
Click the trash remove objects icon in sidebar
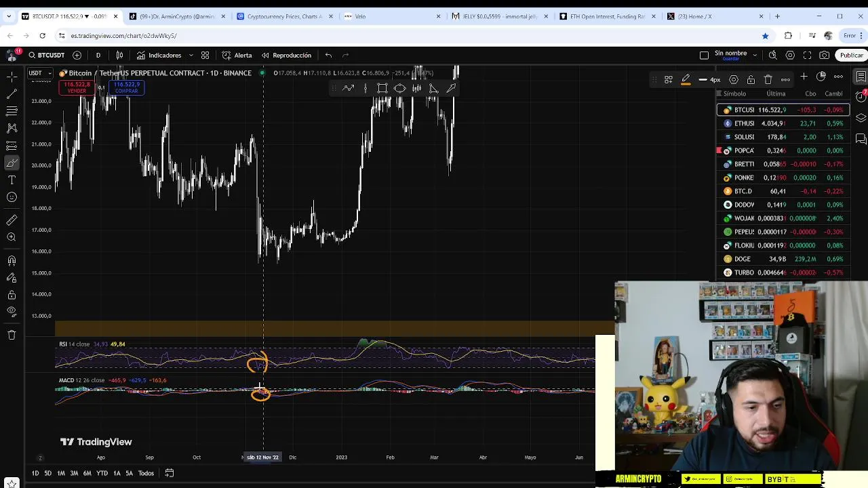pos(12,335)
